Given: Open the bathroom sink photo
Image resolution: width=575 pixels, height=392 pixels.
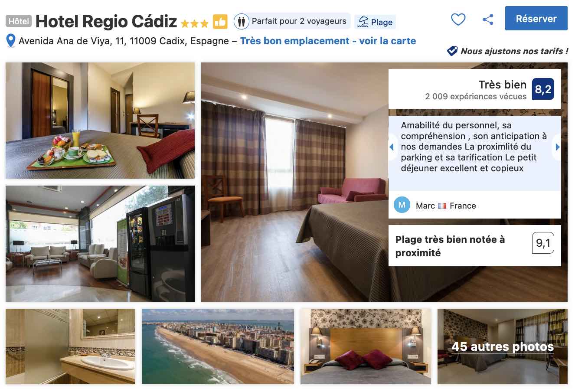Looking at the screenshot, I should click(70, 346).
